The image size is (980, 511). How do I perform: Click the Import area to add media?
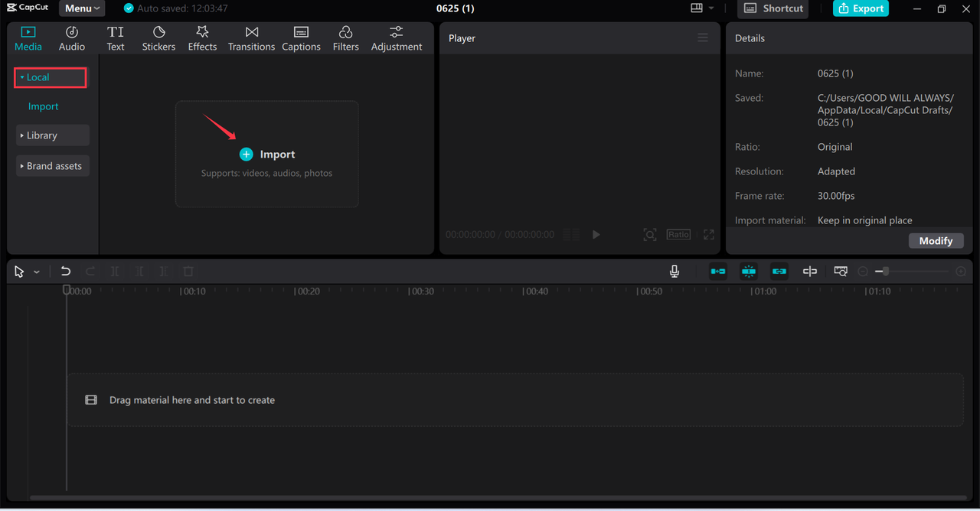point(266,154)
